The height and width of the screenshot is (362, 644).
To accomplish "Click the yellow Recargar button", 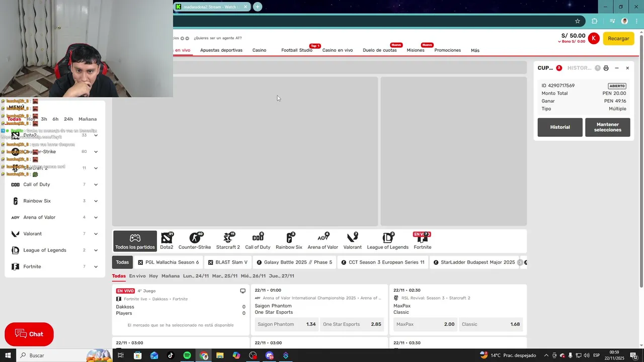I will 618,38.
